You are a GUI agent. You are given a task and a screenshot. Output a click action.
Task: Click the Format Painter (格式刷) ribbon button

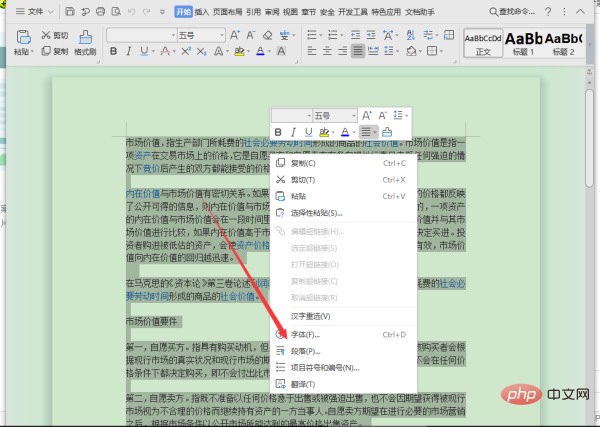pyautogui.click(x=85, y=44)
